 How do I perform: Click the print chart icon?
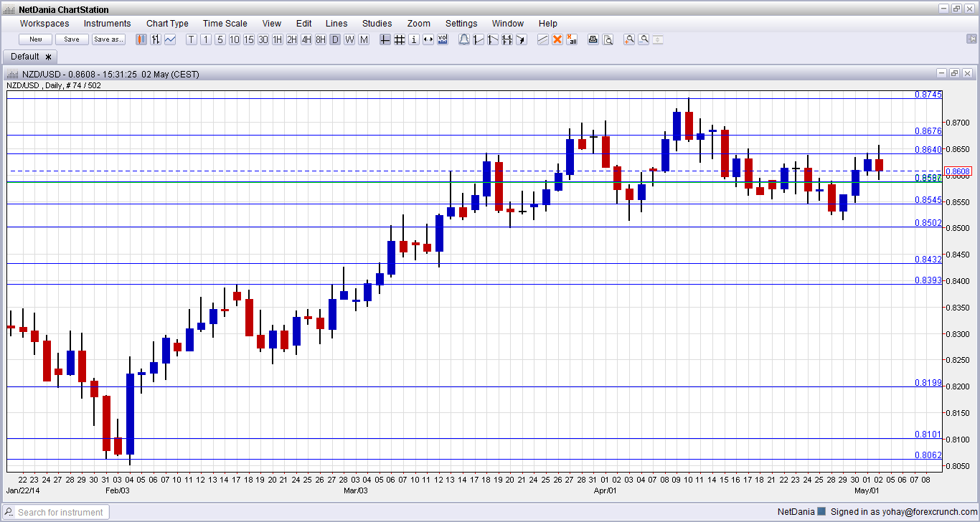pyautogui.click(x=593, y=39)
